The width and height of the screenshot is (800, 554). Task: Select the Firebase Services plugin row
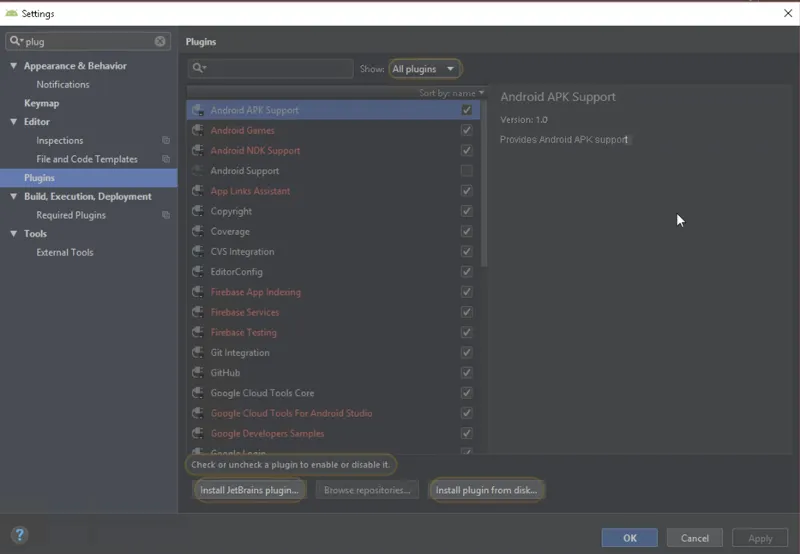click(333, 312)
